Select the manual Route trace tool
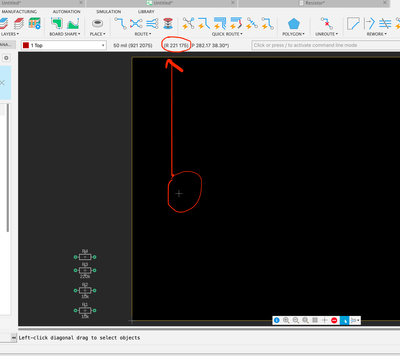Viewport: 400px width, 362px height. (120, 23)
